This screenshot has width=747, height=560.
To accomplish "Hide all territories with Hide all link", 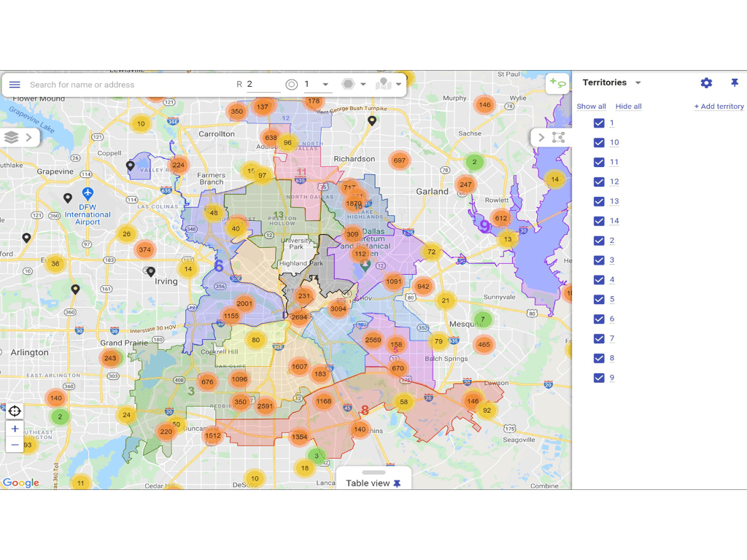I will coord(628,106).
